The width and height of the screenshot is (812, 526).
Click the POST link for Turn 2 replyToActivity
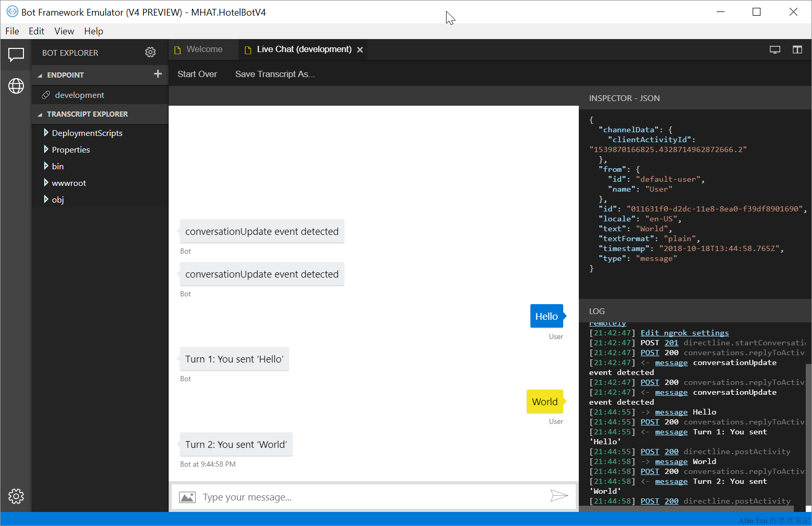[x=650, y=471]
